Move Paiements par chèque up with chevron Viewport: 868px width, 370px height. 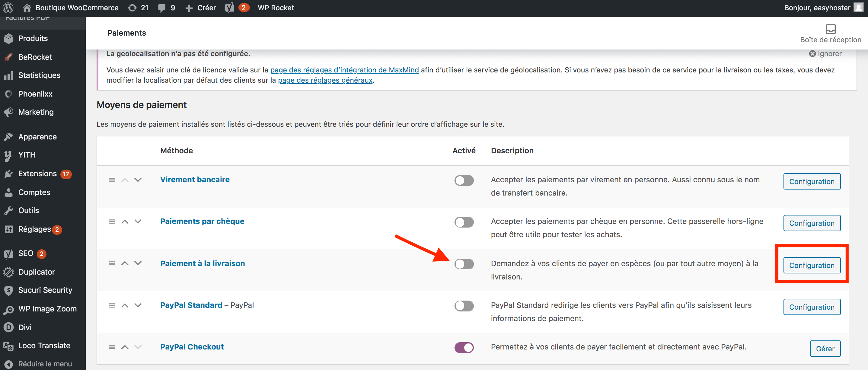click(x=125, y=222)
